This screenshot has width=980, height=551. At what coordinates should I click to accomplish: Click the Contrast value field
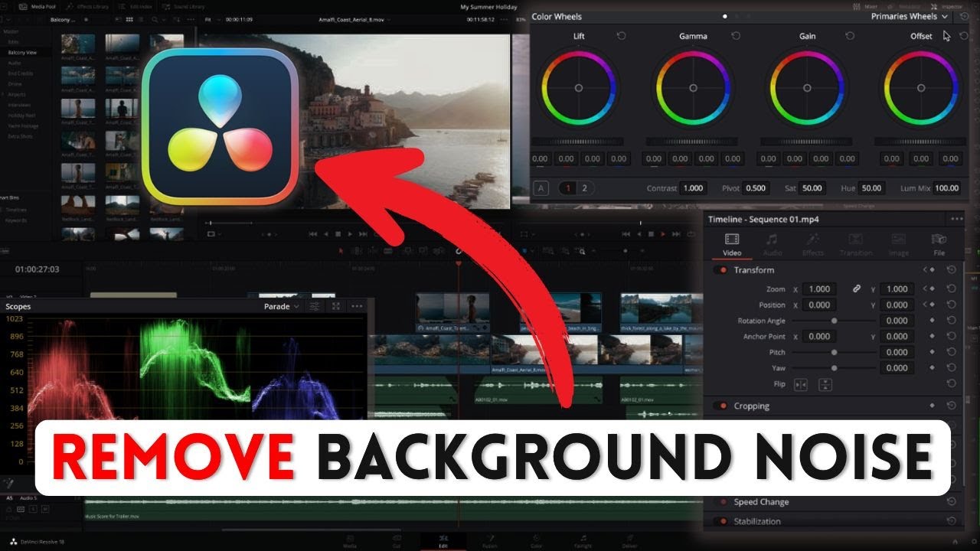[x=693, y=188]
